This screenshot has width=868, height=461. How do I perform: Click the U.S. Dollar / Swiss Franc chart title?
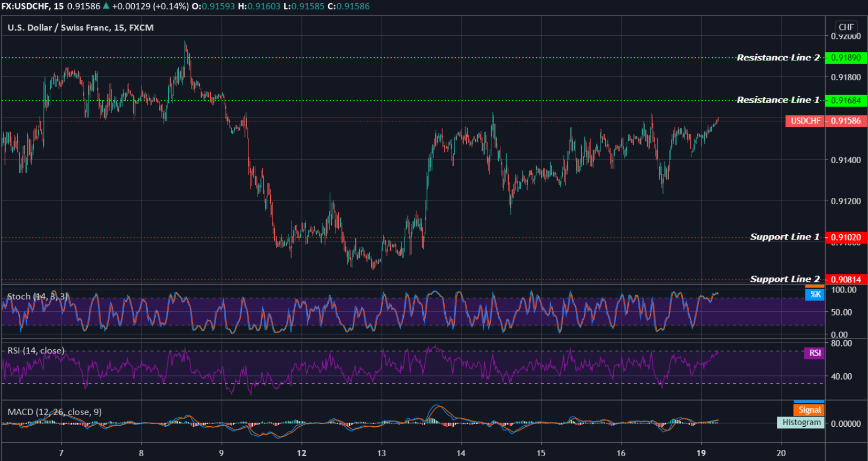point(80,27)
